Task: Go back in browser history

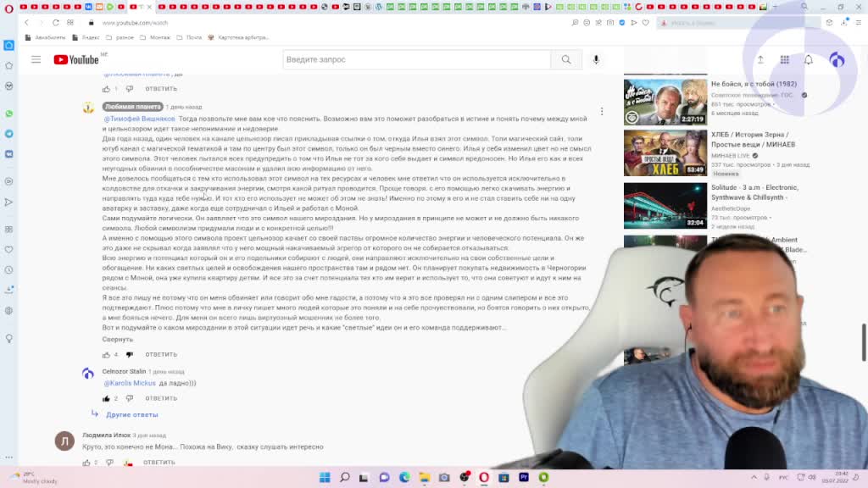Action: pyautogui.click(x=26, y=23)
